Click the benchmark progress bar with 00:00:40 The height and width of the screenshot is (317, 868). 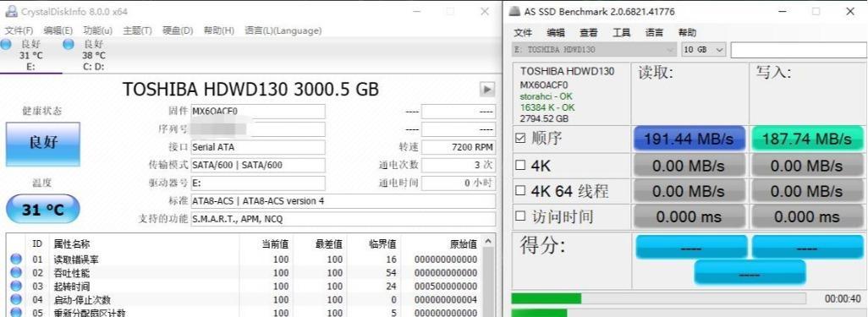tap(658, 298)
